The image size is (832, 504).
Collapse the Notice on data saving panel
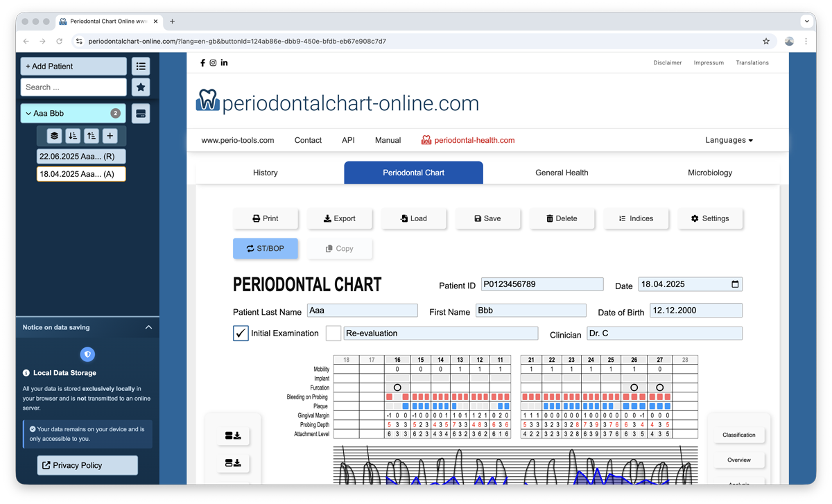point(148,327)
